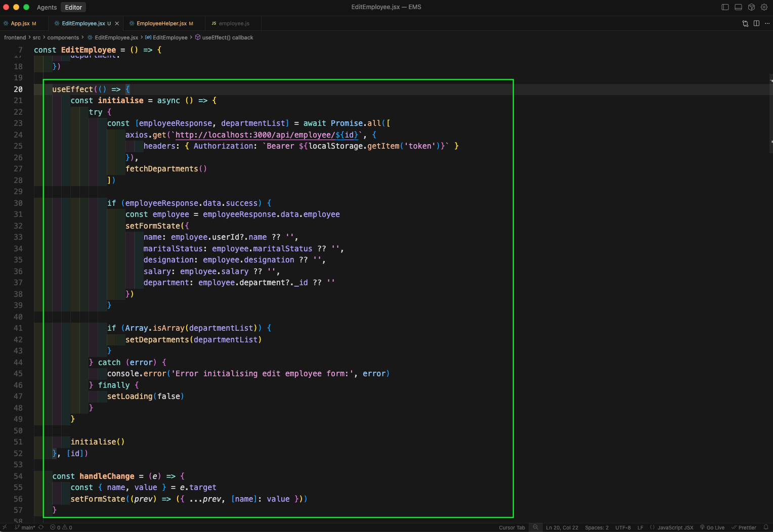Split the editor to the right

[x=756, y=23]
